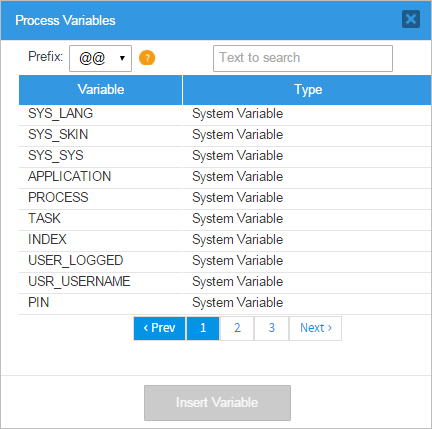Select the SYS_LANG variable row
Screen dimensions: 432x429
pos(225,114)
